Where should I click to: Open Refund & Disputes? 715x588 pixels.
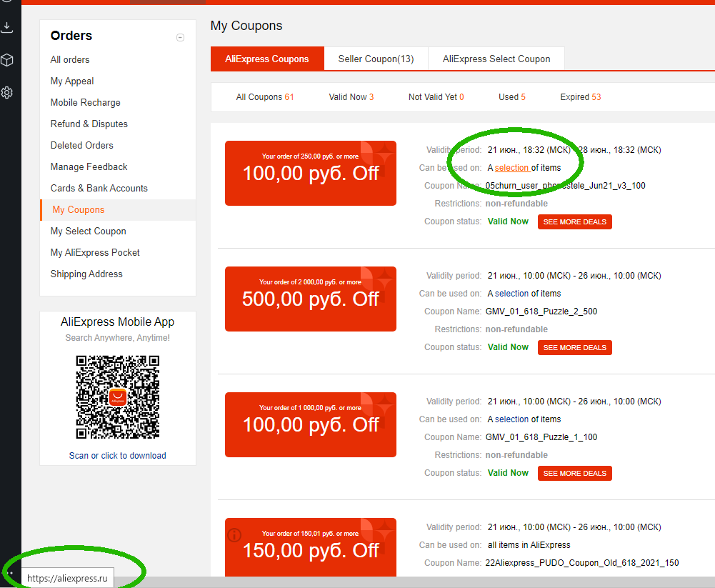tap(89, 124)
